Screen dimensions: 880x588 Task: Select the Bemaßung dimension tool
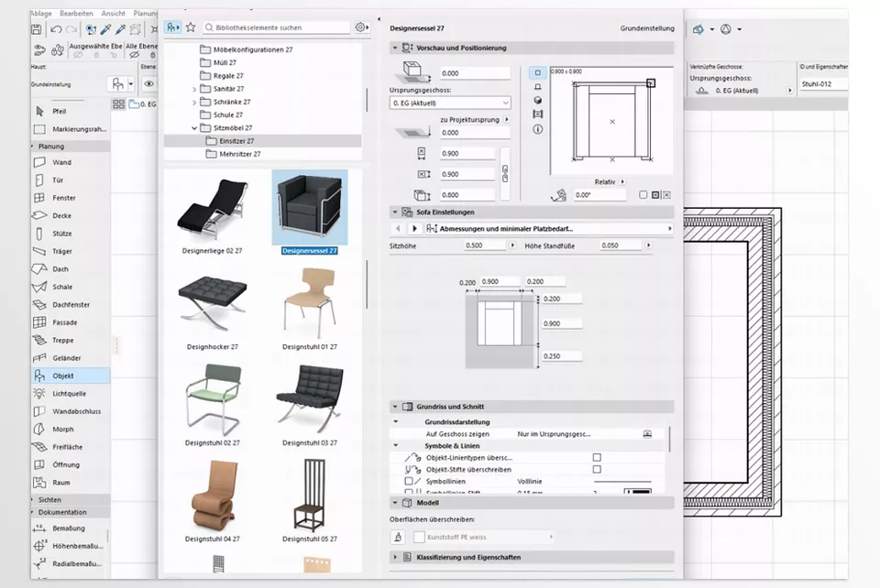71,528
